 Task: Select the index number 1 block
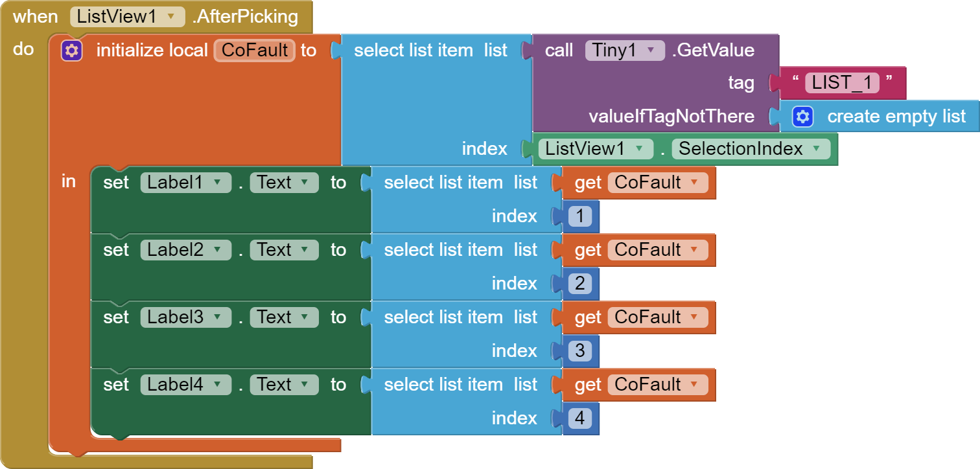579,216
